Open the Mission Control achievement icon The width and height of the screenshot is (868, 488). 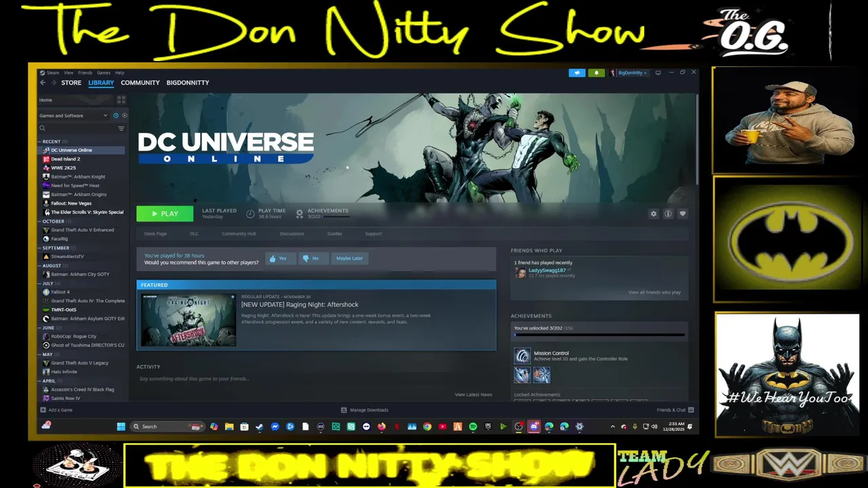(522, 356)
